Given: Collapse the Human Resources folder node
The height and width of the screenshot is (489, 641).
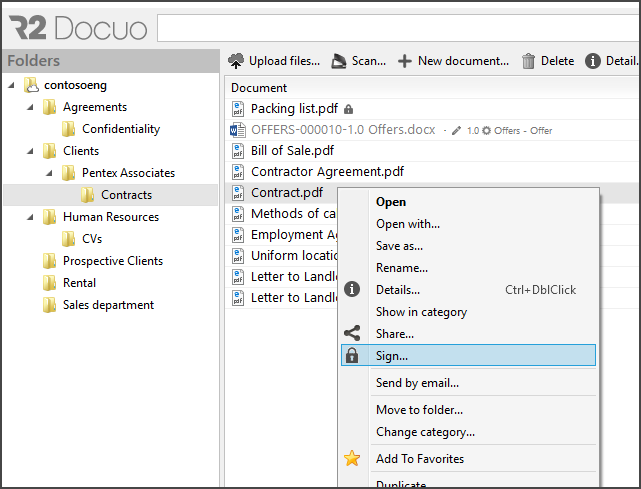Looking at the screenshot, I should click(31, 217).
